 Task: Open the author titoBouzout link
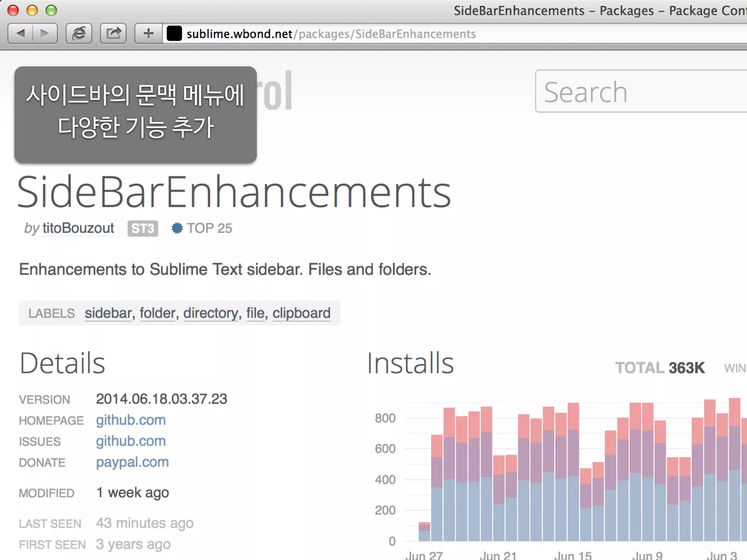click(78, 228)
